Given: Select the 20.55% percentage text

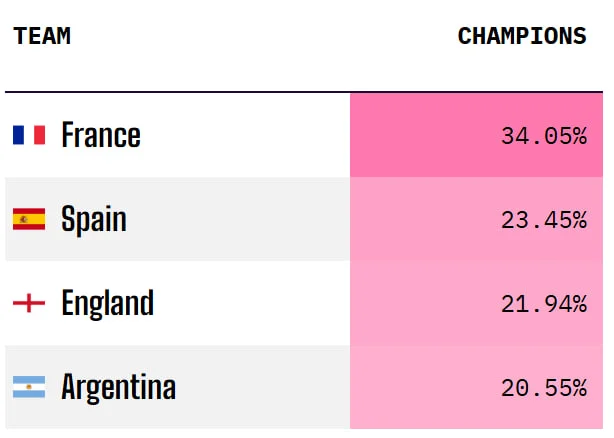Looking at the screenshot, I should click(x=544, y=388).
